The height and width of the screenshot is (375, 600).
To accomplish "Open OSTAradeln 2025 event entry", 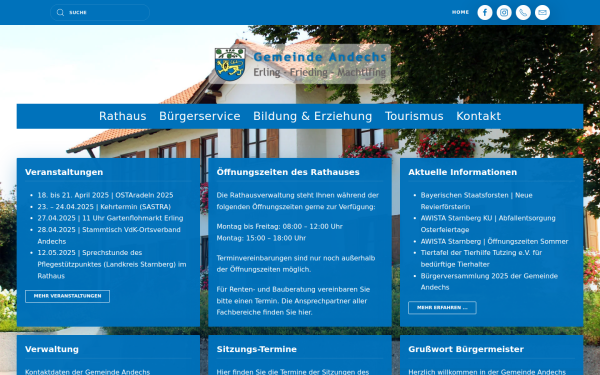I will (x=105, y=195).
